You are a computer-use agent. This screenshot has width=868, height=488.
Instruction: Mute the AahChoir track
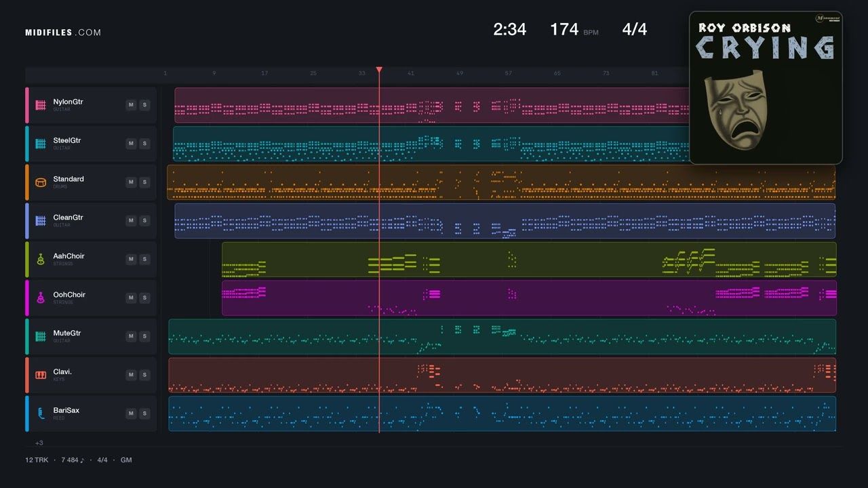click(131, 260)
